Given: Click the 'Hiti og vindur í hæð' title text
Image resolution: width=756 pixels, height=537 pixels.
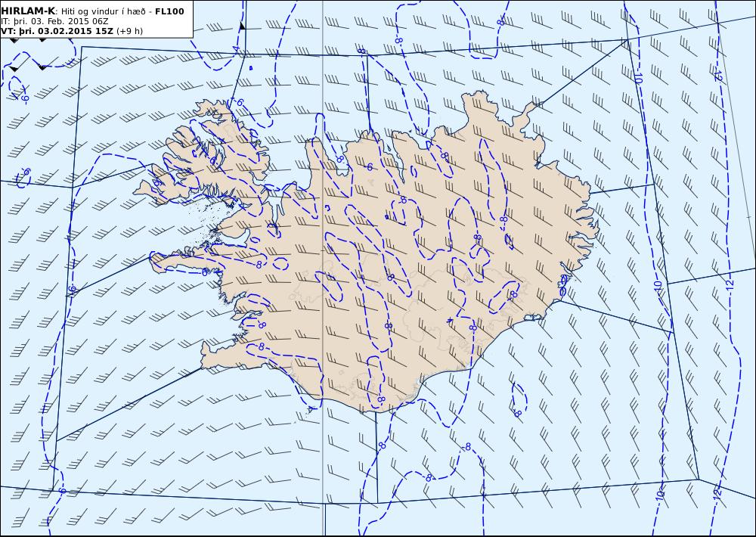Looking at the screenshot, I should 103,11.
